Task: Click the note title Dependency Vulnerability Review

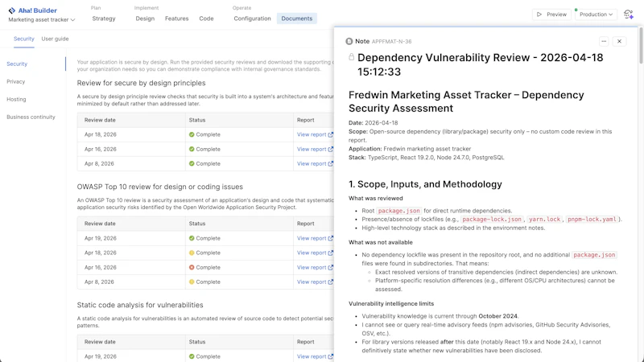Action: [480, 64]
